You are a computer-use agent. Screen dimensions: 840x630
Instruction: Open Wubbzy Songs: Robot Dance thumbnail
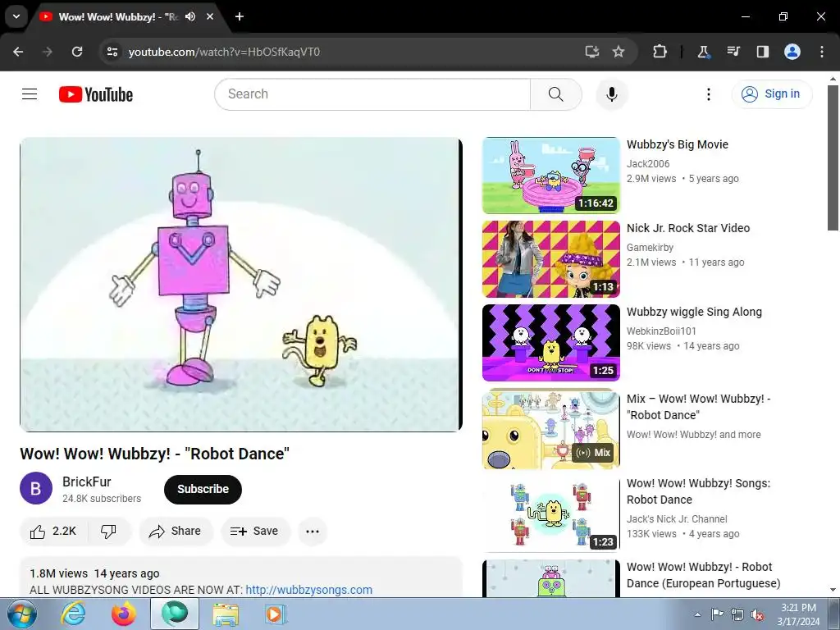coord(551,514)
